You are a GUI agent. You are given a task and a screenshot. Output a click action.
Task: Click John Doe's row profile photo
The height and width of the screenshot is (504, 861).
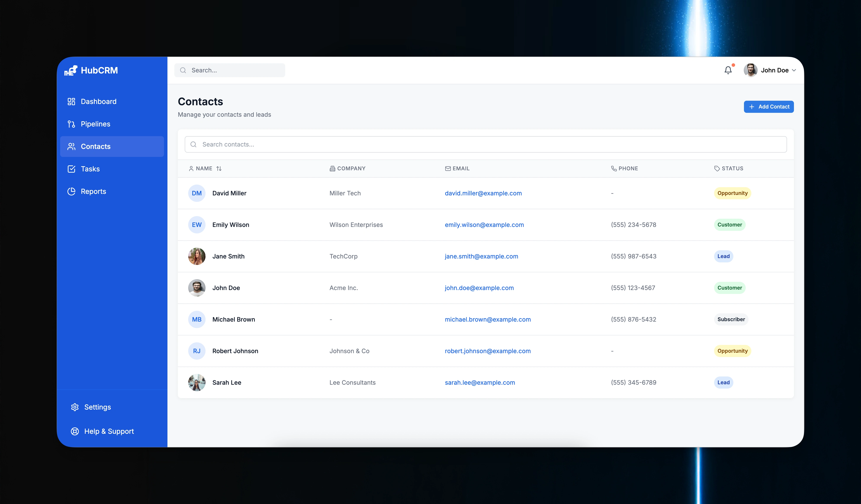click(197, 288)
